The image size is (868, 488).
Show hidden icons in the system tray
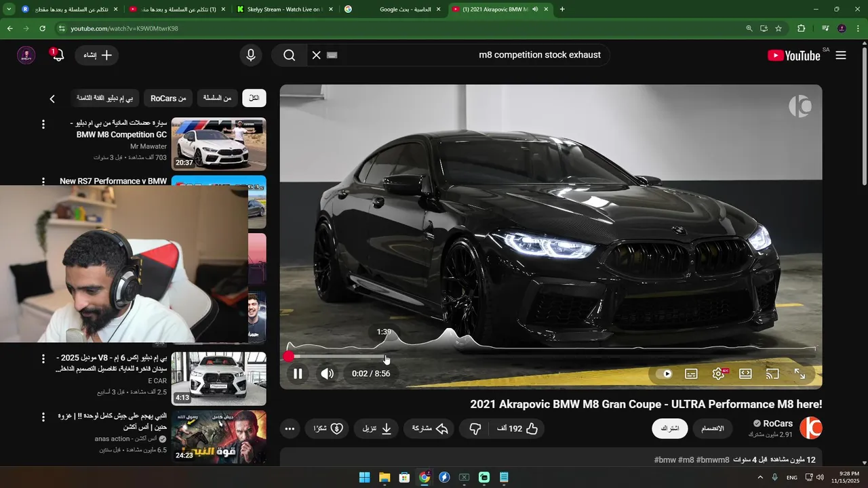760,477
